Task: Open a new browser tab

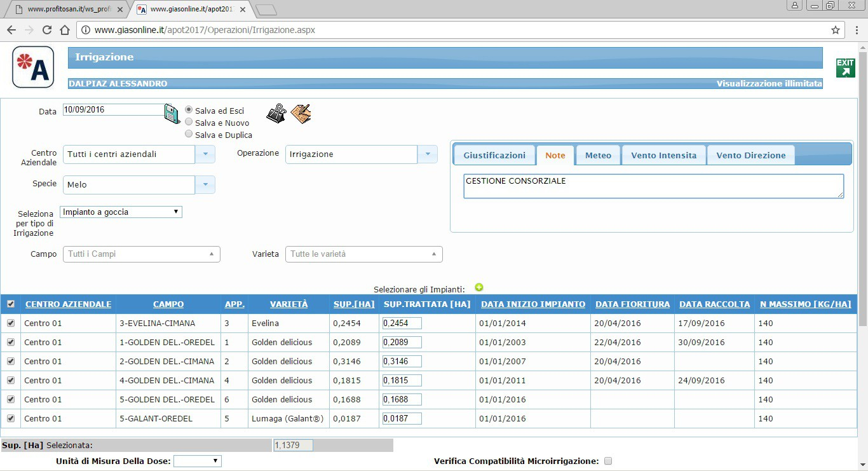Action: pos(266,10)
